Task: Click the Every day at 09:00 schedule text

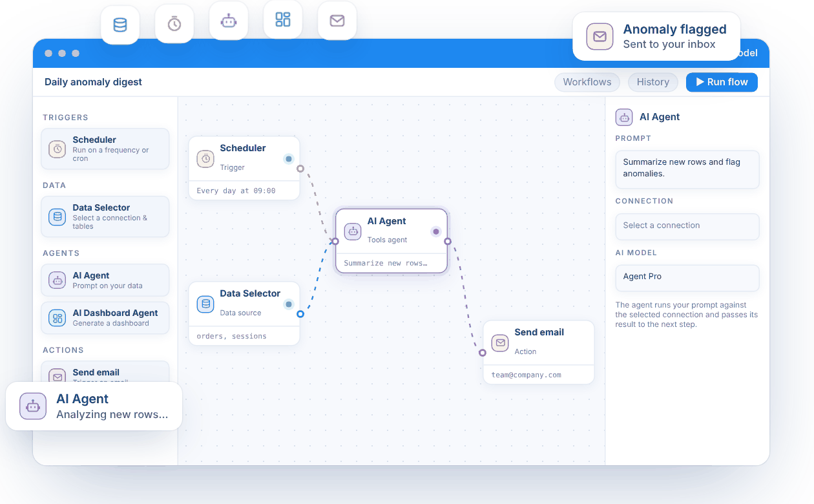Action: pyautogui.click(x=236, y=191)
